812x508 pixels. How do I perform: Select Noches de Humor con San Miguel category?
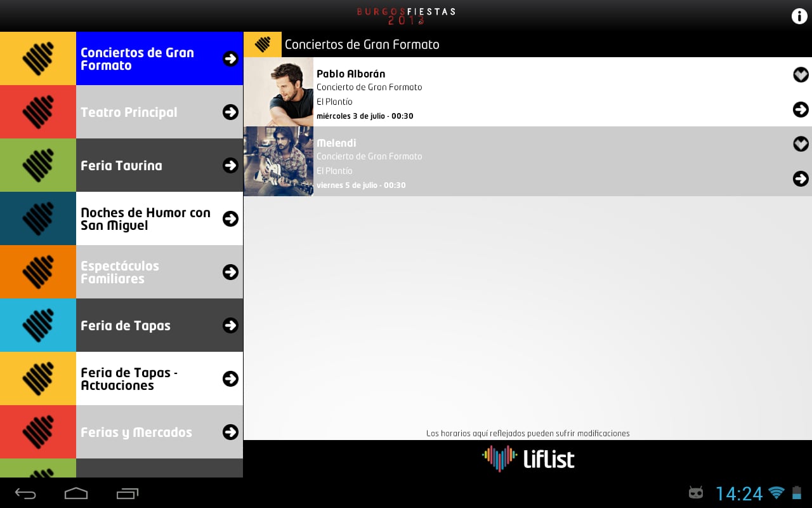(x=122, y=218)
